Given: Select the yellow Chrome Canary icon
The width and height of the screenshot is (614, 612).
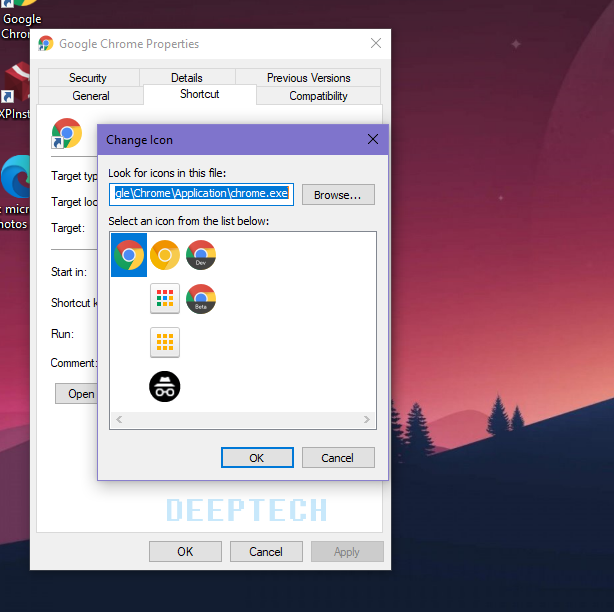Looking at the screenshot, I should click(x=165, y=255).
